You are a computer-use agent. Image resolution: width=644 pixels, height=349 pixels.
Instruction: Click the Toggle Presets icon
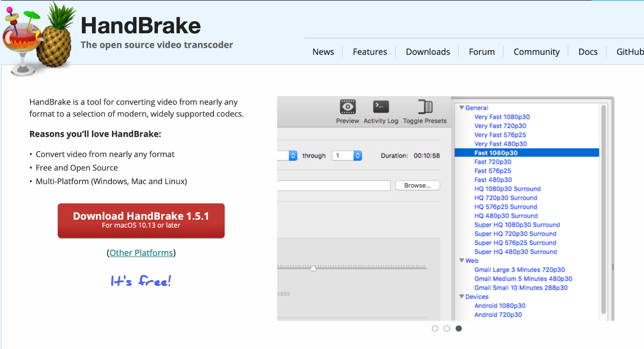click(425, 107)
